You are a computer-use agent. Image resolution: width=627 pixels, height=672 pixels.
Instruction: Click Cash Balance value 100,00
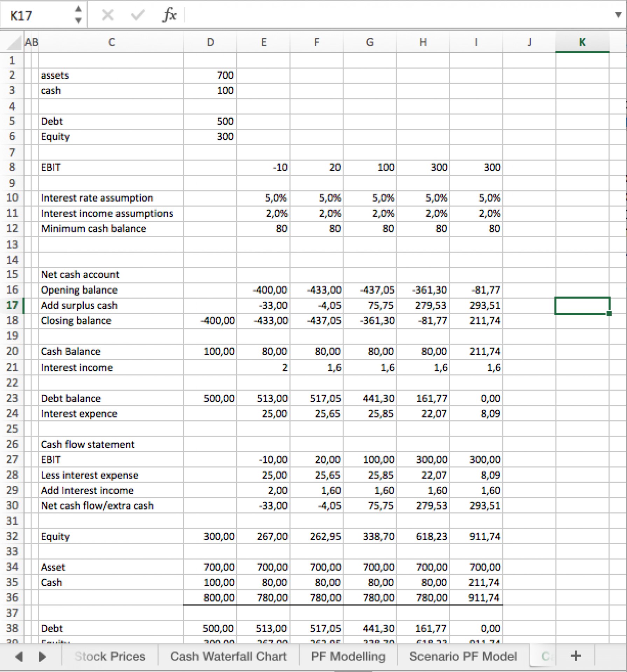click(x=210, y=351)
